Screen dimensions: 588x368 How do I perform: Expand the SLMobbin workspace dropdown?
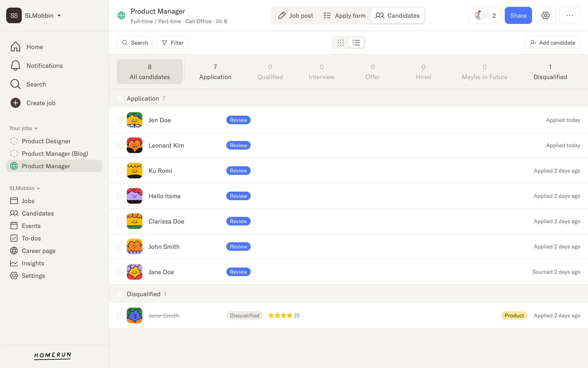coord(59,16)
